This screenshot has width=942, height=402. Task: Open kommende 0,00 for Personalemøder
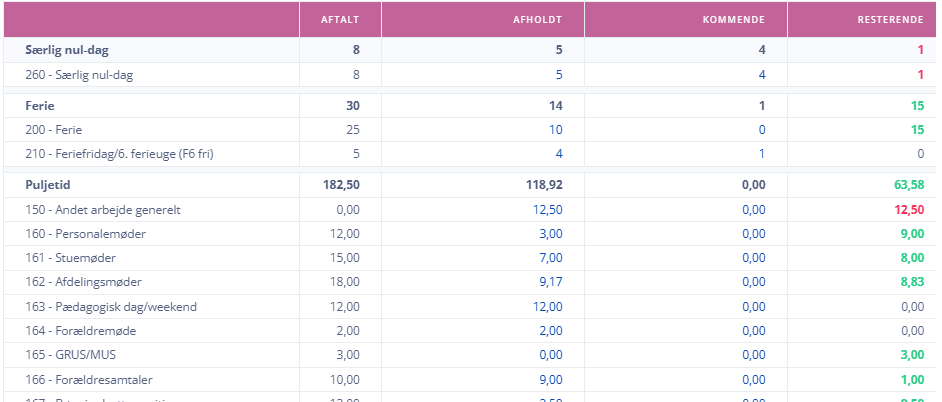point(753,234)
